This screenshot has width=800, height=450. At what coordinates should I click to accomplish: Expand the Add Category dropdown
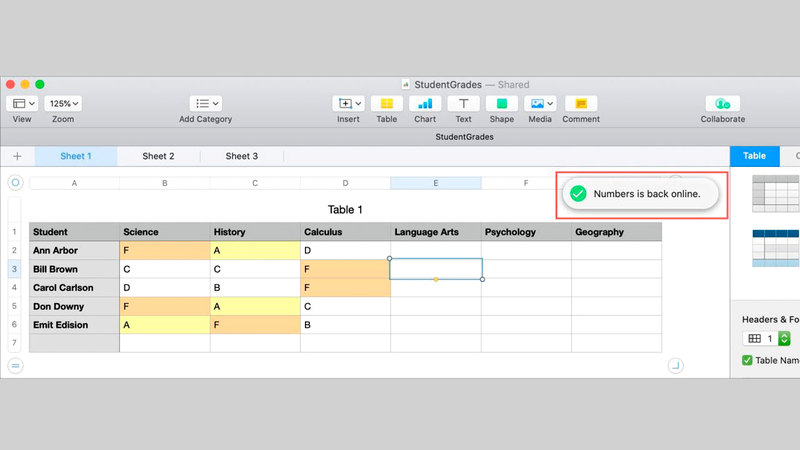tap(206, 103)
